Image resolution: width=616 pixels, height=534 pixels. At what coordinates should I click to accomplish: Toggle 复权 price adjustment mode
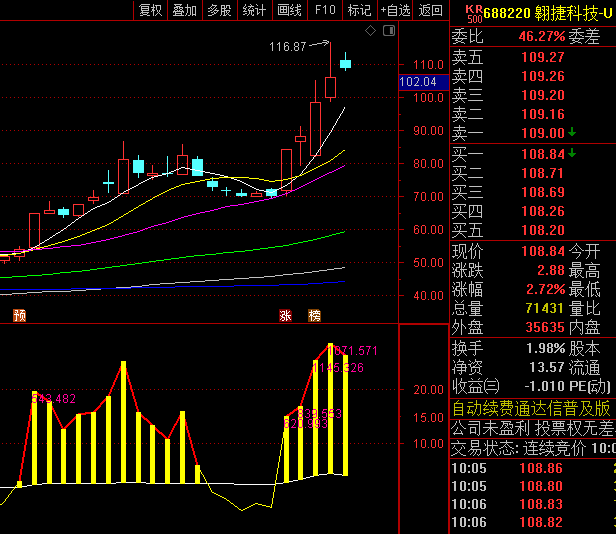pos(150,10)
